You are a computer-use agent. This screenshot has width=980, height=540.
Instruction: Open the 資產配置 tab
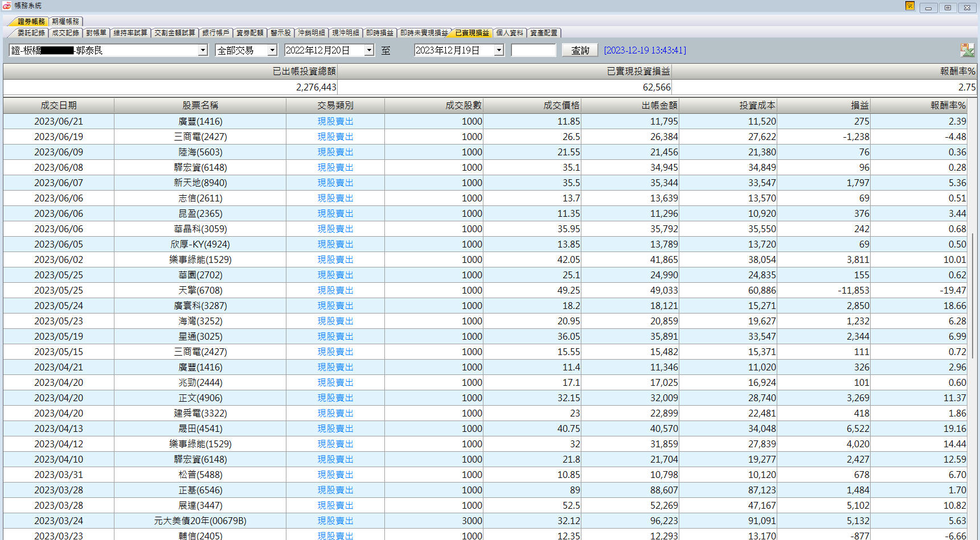point(544,32)
